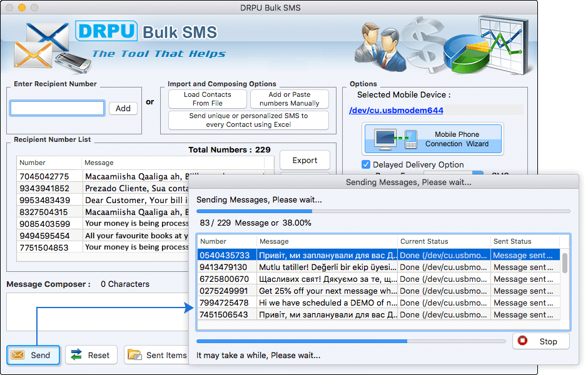Select recipient row 9953483439

103,200
